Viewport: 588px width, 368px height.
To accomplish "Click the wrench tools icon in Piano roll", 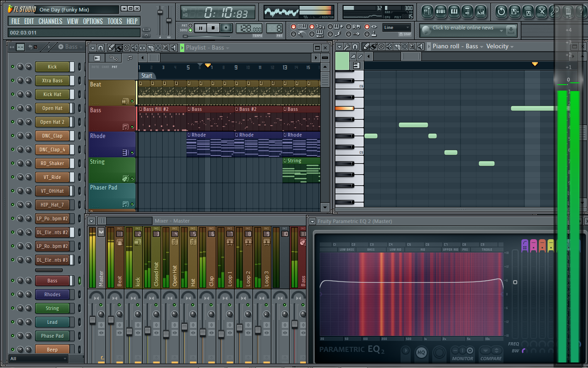I will pos(347,46).
